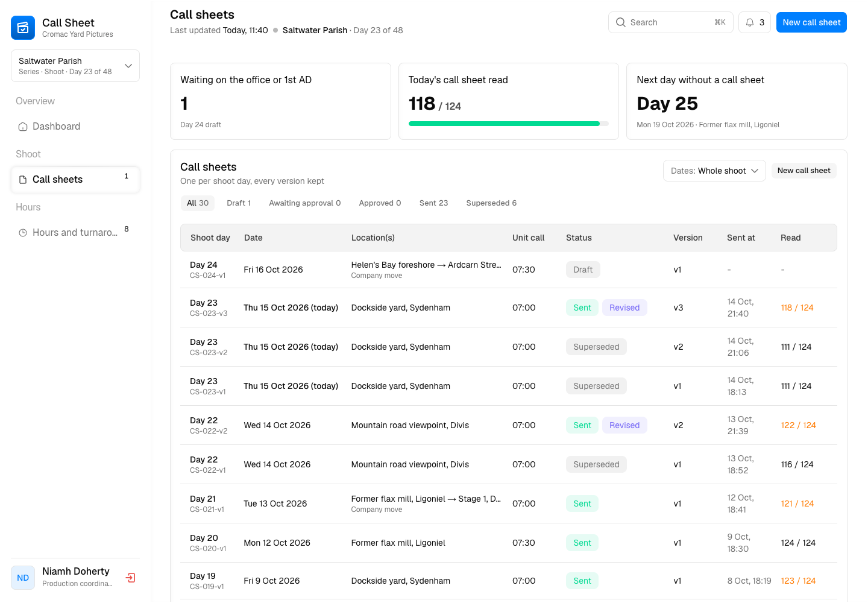Click the sign-out icon beside Niamh Doherty
The width and height of the screenshot is (868, 603).
(x=130, y=578)
